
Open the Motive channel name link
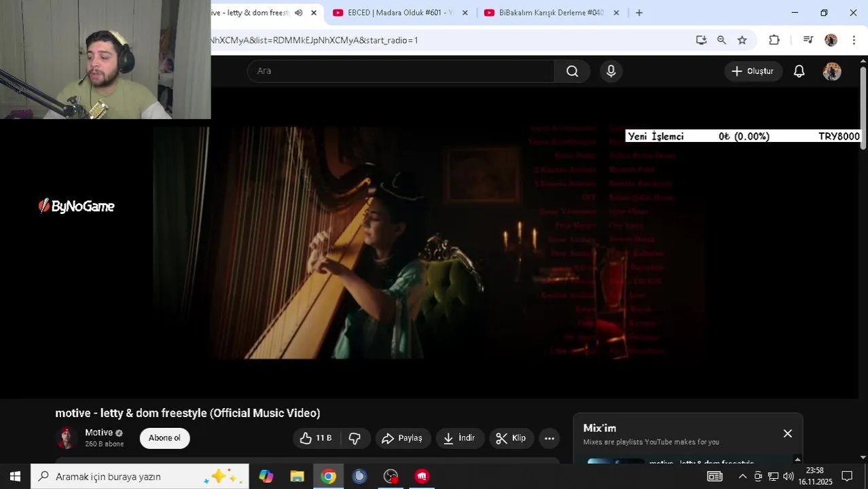98,433
